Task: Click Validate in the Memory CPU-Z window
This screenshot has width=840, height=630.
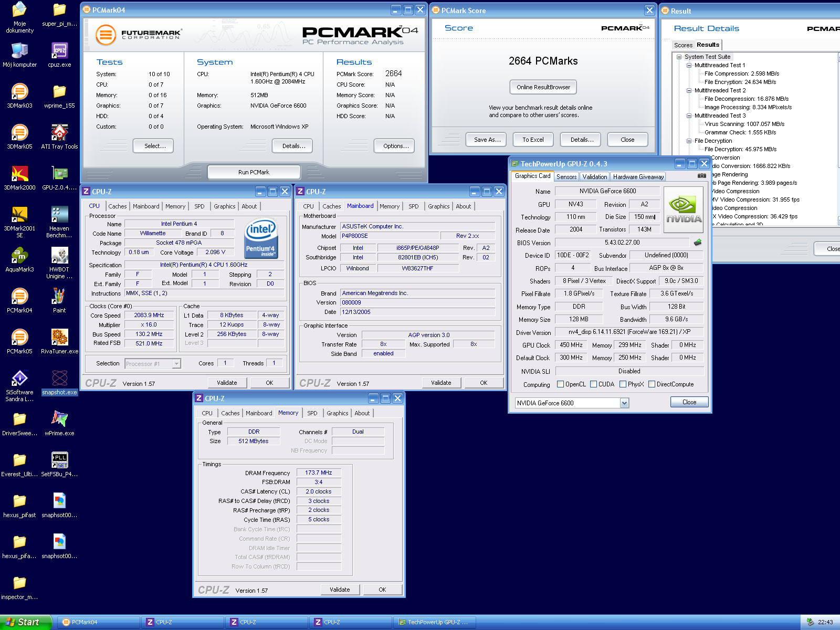Action: pos(340,590)
